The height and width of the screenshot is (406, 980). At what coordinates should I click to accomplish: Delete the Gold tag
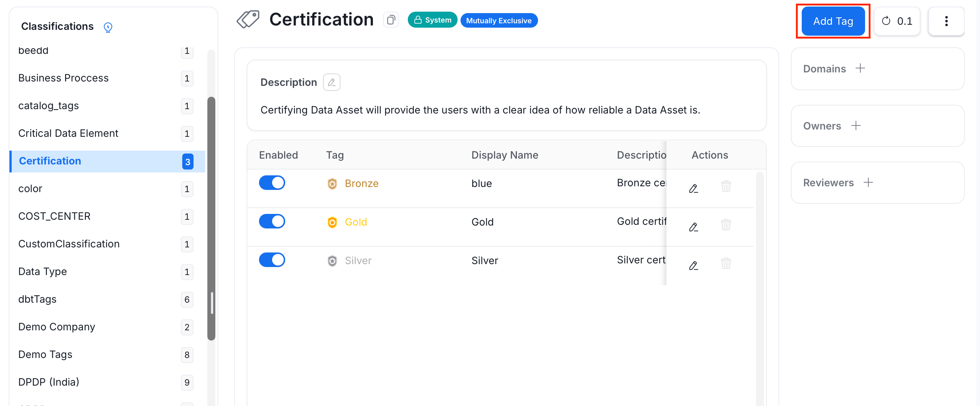[726, 224]
